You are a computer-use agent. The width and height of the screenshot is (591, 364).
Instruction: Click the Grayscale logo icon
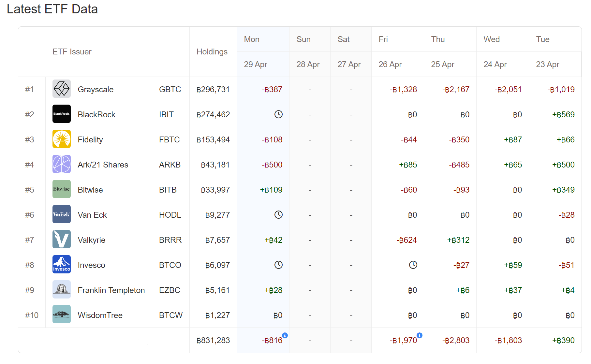[x=61, y=89]
